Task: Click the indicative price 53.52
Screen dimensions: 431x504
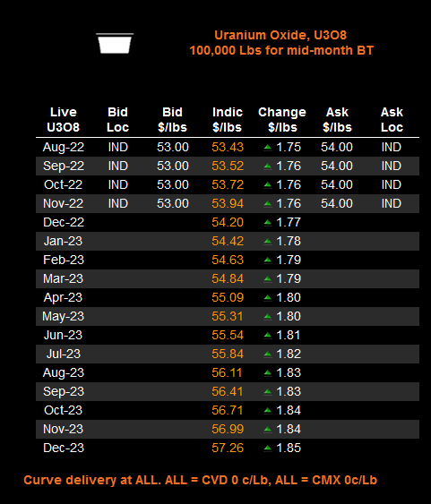Action: click(228, 166)
